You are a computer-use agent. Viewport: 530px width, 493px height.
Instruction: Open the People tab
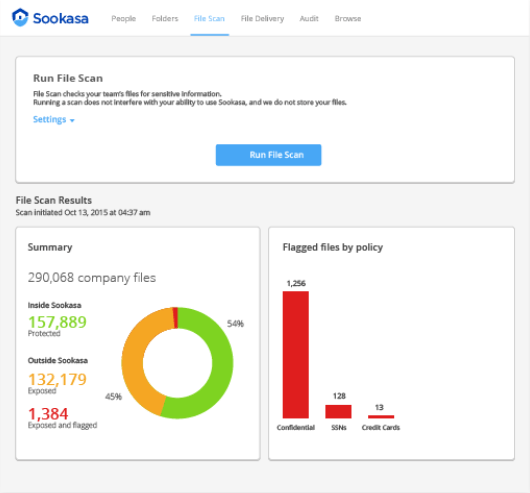click(124, 19)
